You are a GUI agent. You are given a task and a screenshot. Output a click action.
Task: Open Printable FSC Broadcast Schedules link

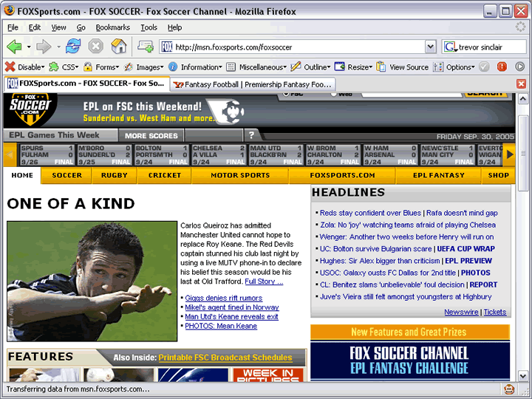click(225, 358)
